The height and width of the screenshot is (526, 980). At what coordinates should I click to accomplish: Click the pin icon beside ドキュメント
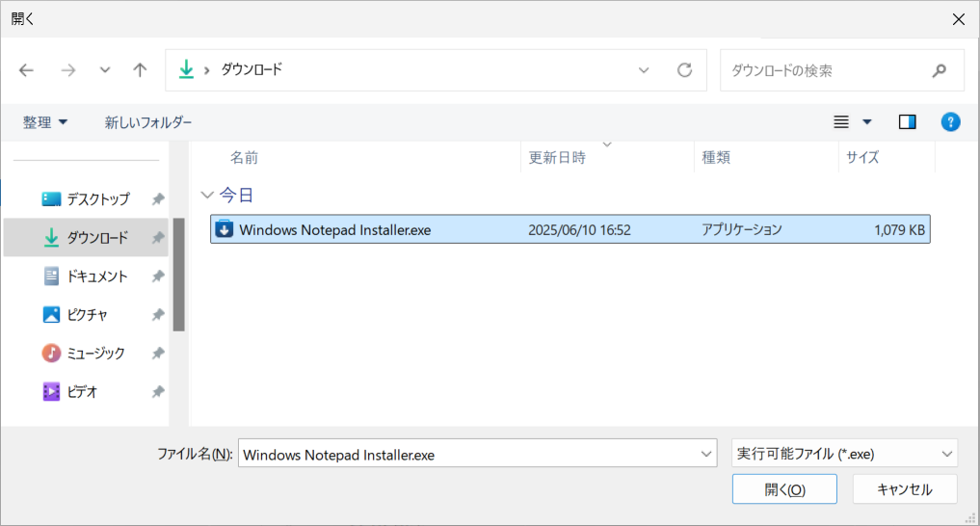pyautogui.click(x=157, y=276)
